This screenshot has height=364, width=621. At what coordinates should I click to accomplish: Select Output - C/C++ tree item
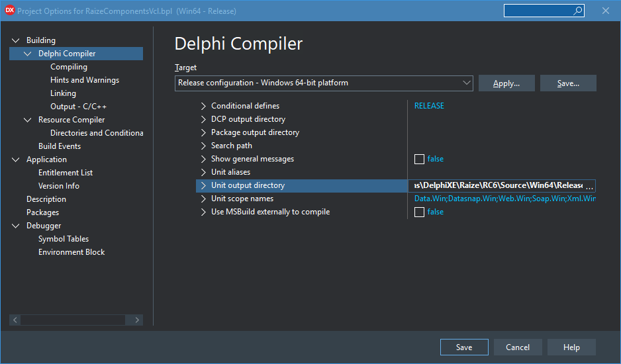point(78,107)
